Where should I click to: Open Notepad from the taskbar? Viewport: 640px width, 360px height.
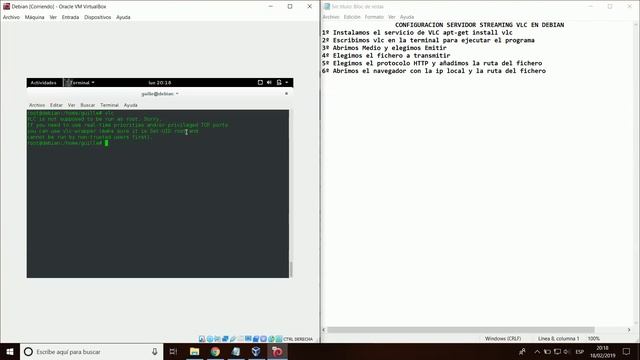point(236,351)
